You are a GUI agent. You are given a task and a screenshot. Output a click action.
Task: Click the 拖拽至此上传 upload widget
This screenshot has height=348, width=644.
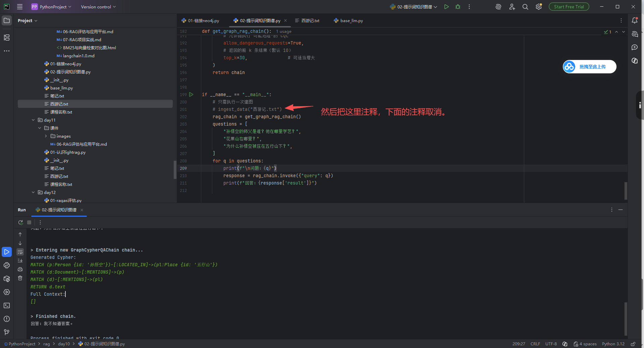589,67
